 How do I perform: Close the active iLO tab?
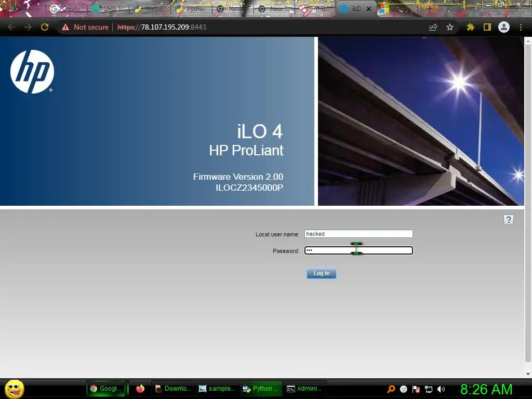pyautogui.click(x=369, y=9)
